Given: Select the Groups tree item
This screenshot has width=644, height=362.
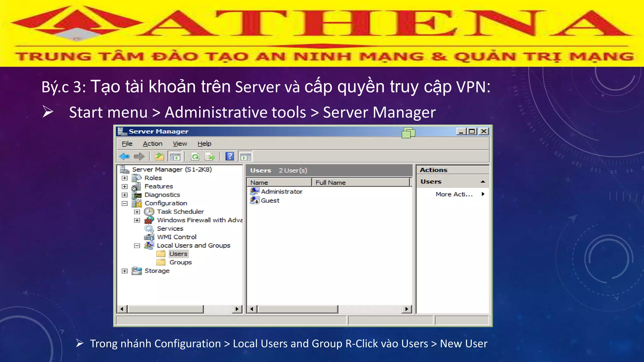Looking at the screenshot, I should [180, 262].
